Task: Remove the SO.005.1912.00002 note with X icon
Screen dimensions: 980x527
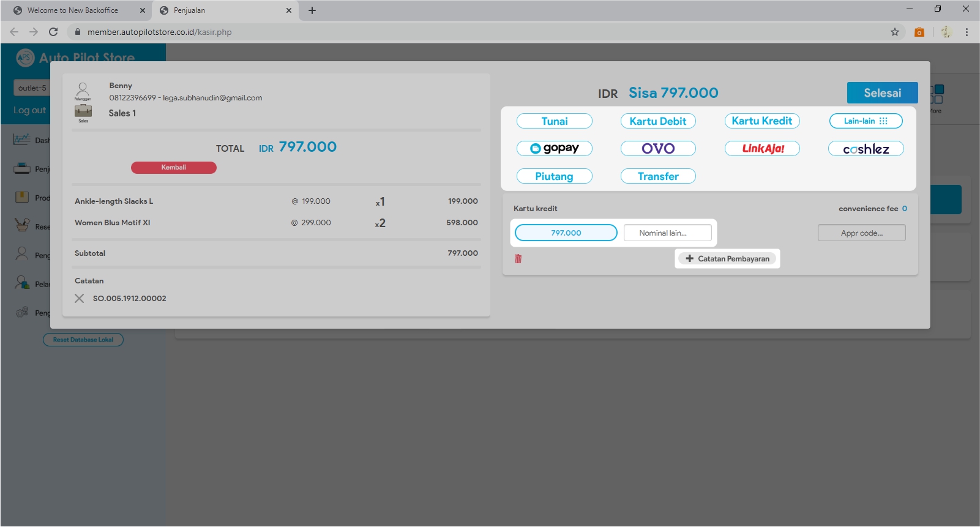Action: click(80, 299)
